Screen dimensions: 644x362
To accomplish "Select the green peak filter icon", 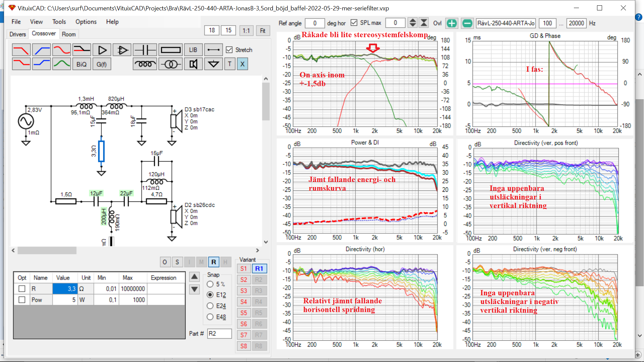I will [61, 64].
